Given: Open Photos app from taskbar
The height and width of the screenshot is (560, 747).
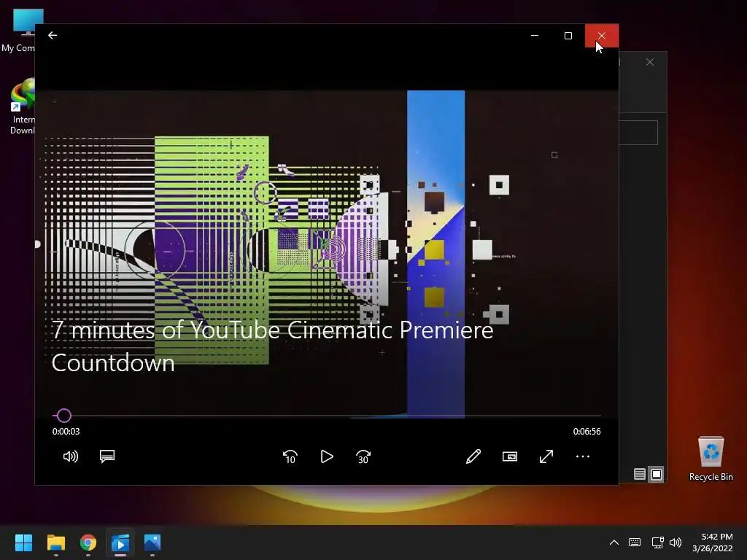Looking at the screenshot, I should click(x=152, y=542).
